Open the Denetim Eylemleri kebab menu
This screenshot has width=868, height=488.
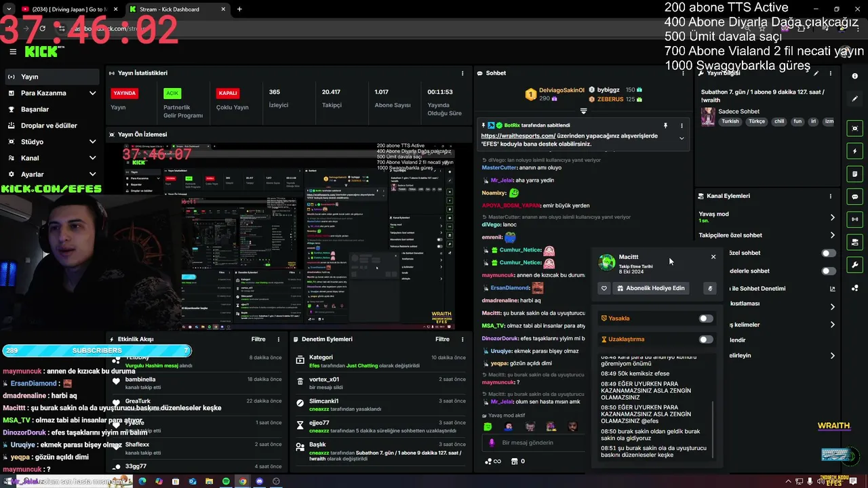[x=462, y=339]
